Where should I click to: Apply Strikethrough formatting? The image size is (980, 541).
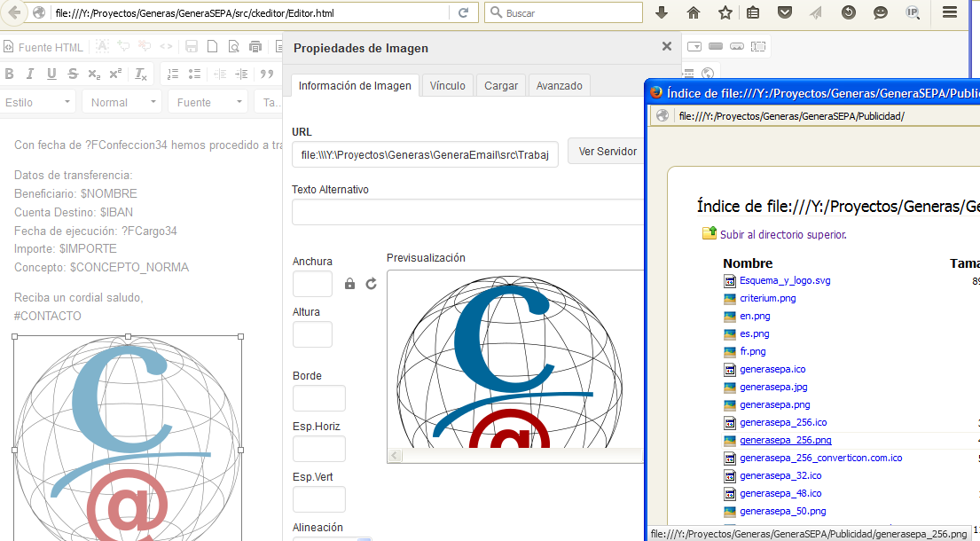coord(73,74)
